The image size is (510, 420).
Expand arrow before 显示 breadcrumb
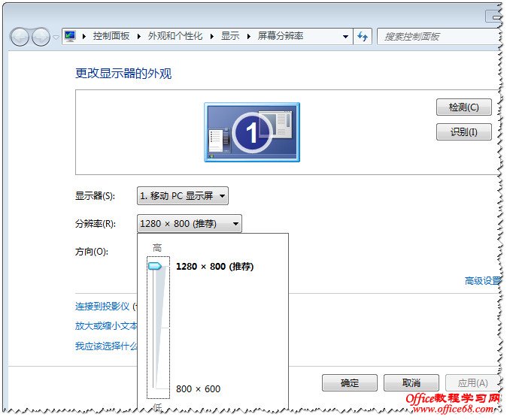pyautogui.click(x=212, y=36)
